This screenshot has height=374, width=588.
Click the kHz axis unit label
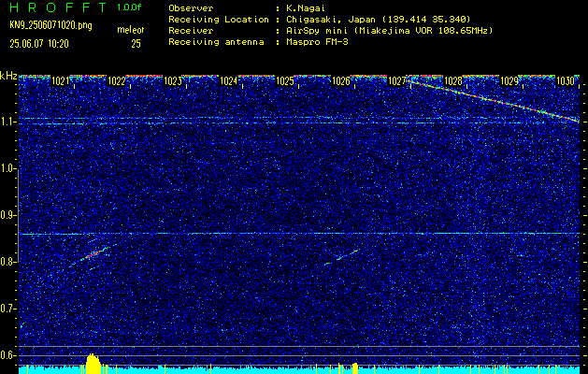pos(8,76)
